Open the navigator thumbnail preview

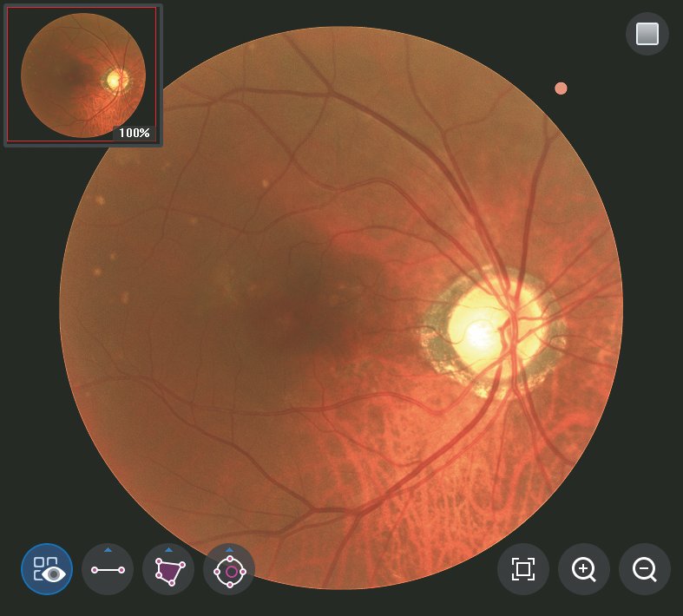(x=82, y=75)
